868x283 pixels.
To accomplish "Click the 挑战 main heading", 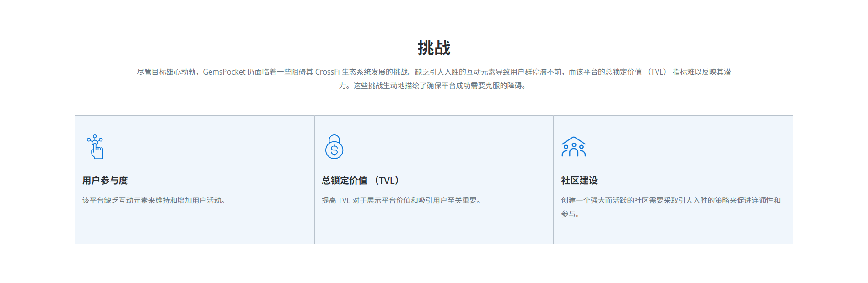I will point(434,48).
